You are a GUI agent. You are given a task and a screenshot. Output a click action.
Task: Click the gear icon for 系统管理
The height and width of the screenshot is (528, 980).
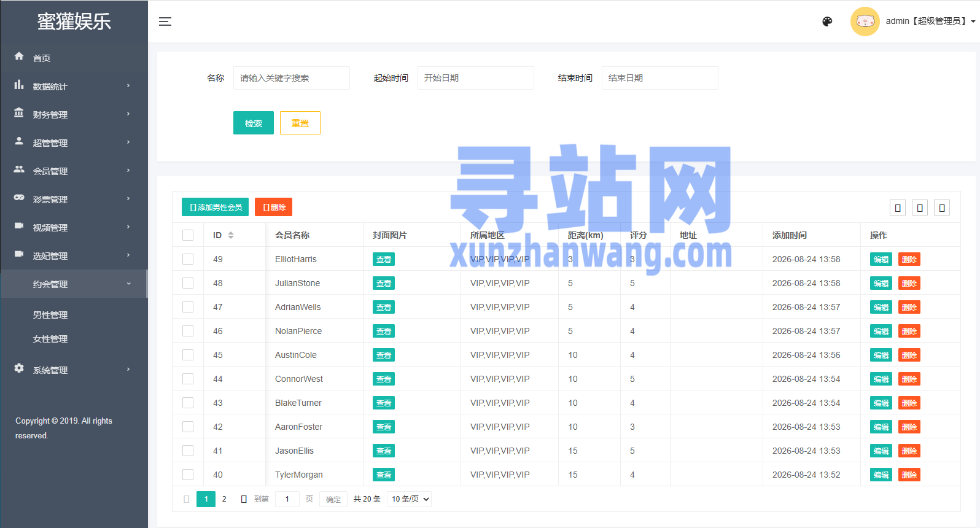19,368
